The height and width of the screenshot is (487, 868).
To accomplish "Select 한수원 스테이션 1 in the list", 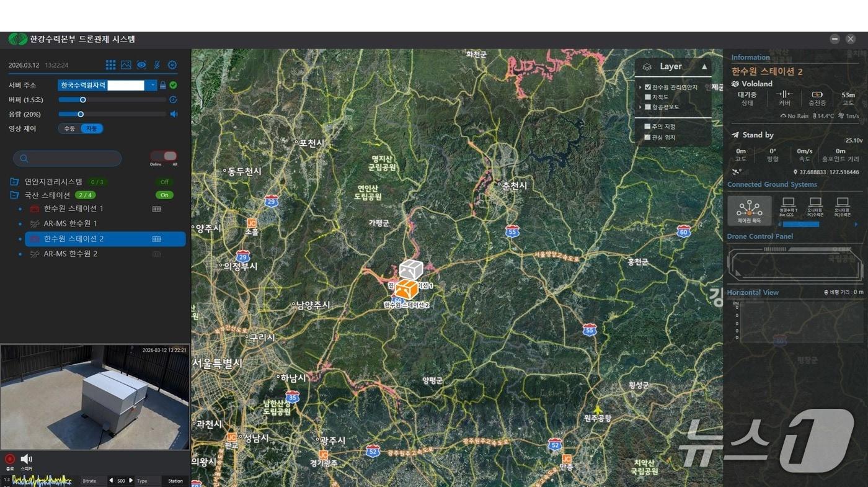I will click(x=74, y=208).
